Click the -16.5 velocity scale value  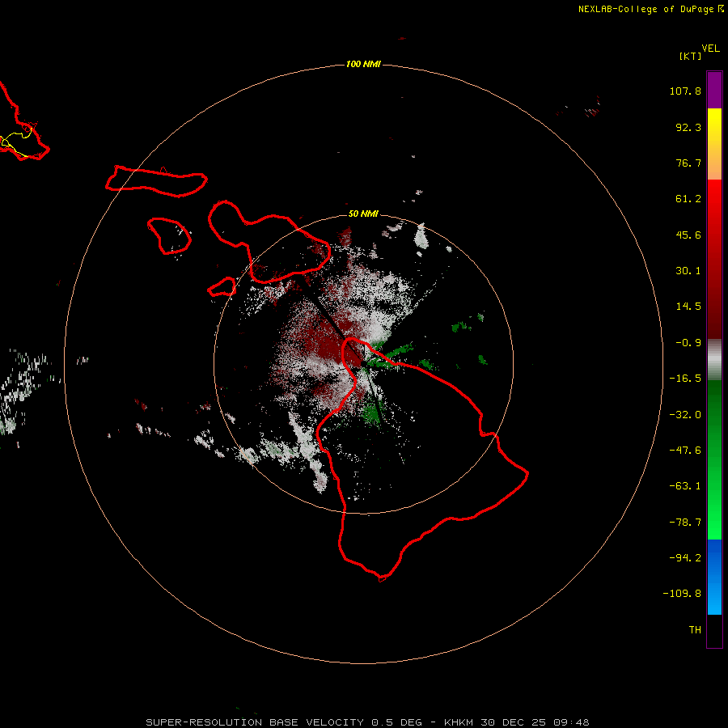click(x=685, y=379)
